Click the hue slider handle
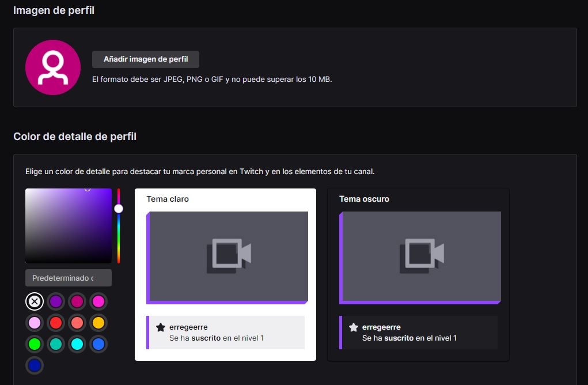Viewport: 588px width, 385px height. click(x=119, y=209)
